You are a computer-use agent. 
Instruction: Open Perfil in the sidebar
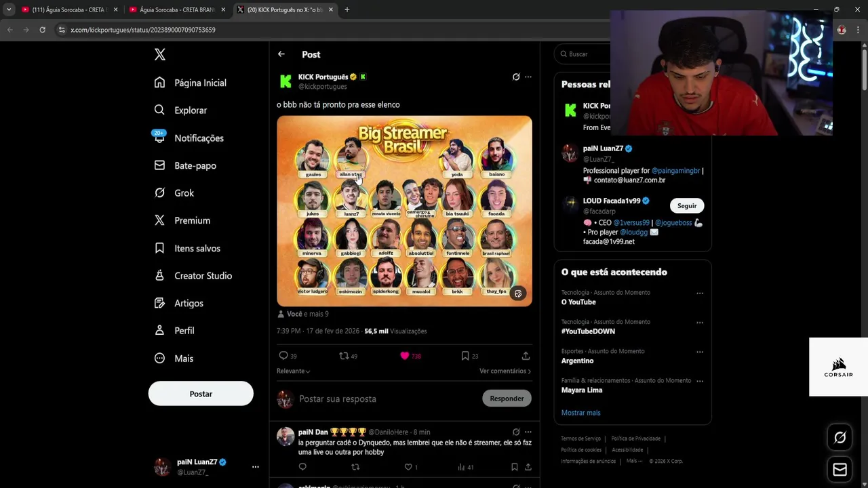[x=174, y=331]
